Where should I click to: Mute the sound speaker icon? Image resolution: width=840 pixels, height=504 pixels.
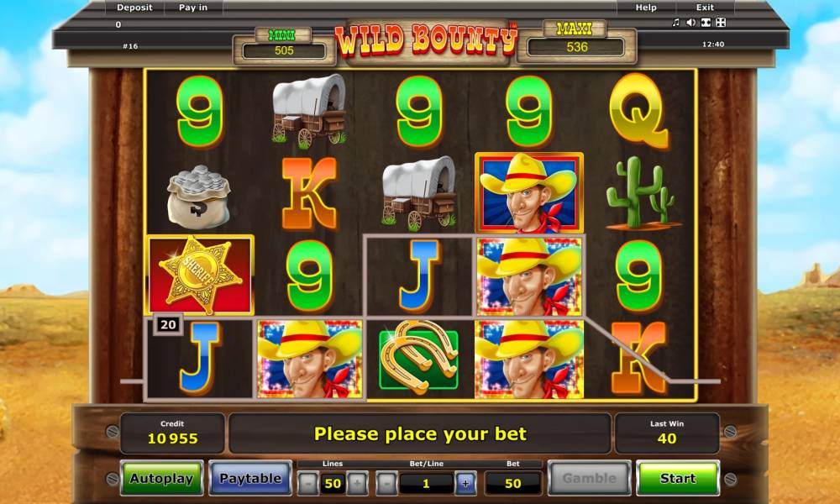tap(691, 22)
